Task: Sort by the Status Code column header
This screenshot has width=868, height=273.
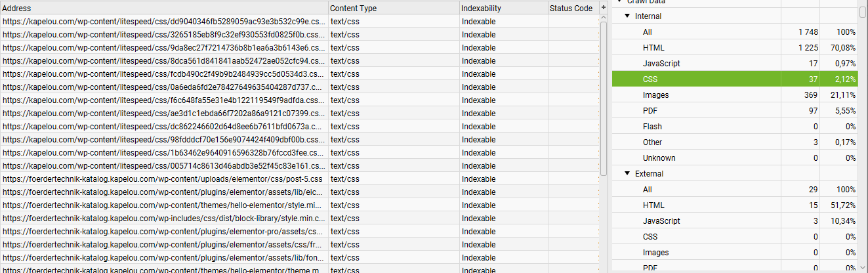Action: 573,8
